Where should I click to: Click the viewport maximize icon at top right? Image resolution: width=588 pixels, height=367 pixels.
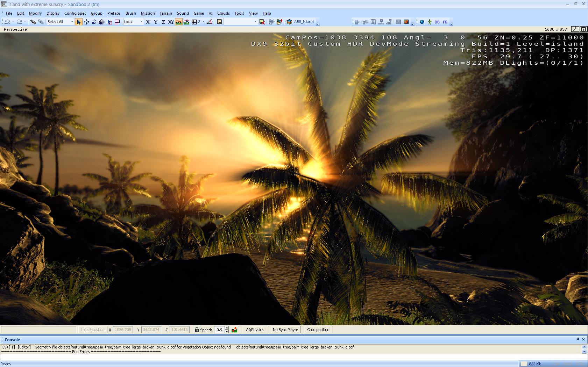(583, 29)
